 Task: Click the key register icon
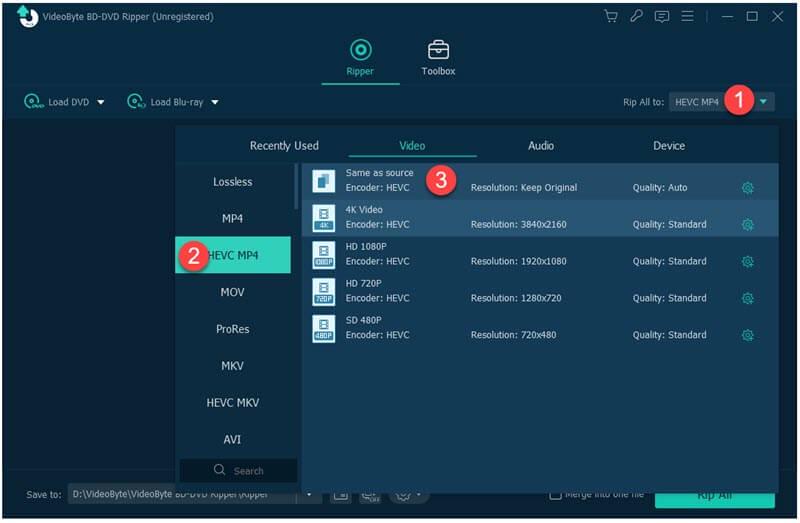pyautogui.click(x=636, y=16)
